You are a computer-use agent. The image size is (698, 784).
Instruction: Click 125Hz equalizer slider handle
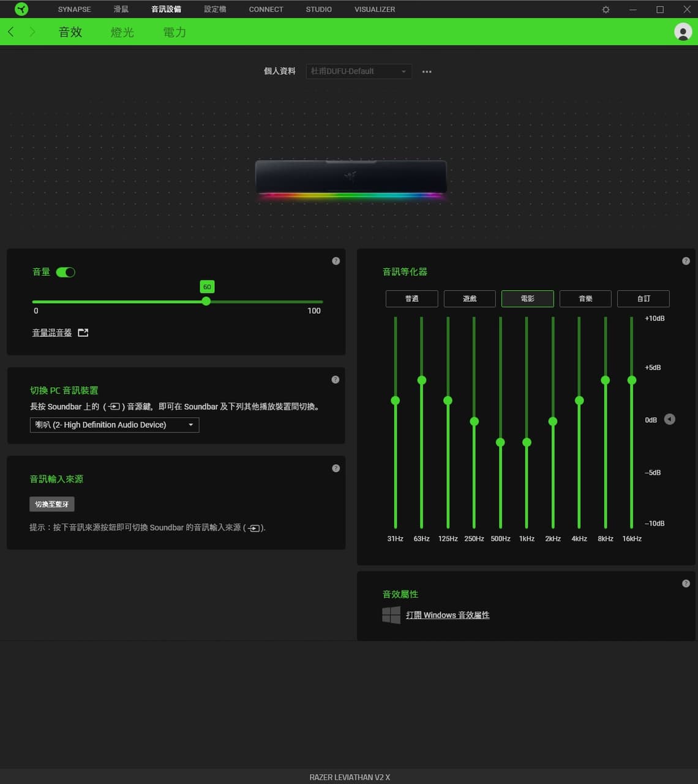tap(448, 401)
